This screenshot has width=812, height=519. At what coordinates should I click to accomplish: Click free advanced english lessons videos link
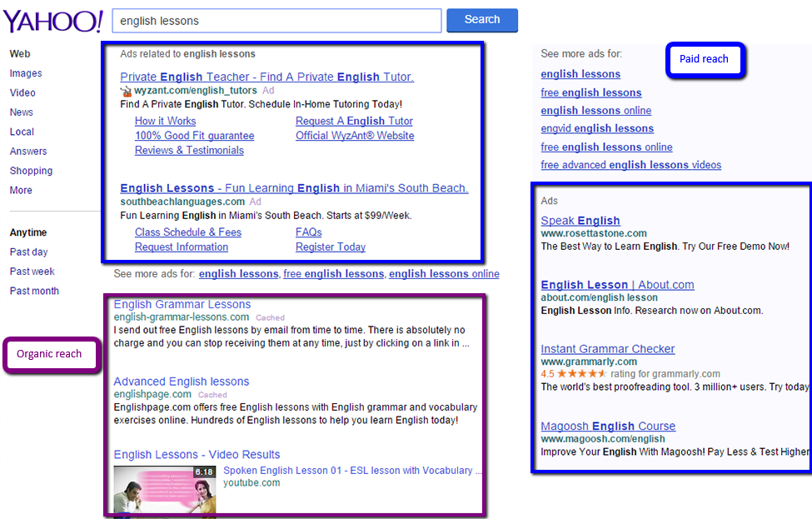pos(630,165)
